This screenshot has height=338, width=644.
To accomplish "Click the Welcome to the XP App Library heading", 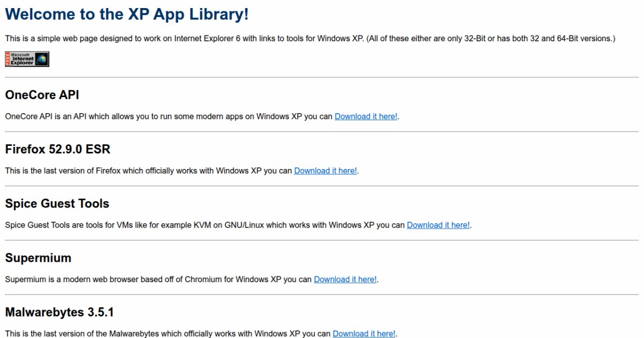I will [x=127, y=14].
